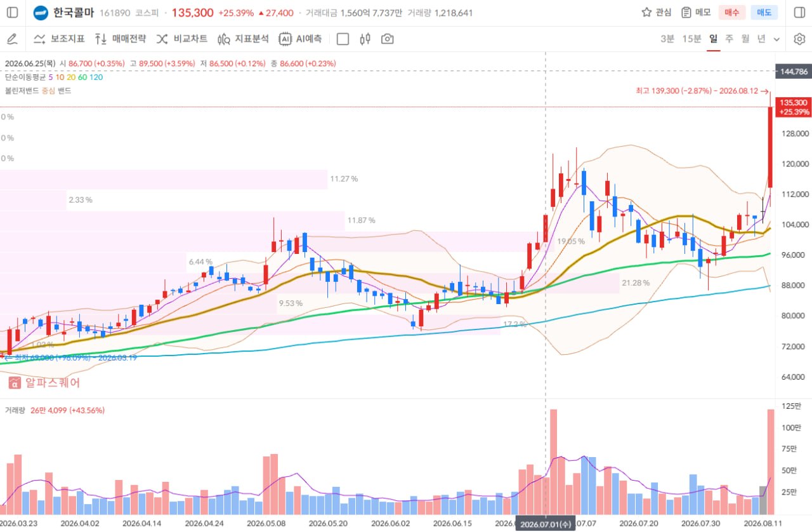Click the 저 86,500 low value

232,63
